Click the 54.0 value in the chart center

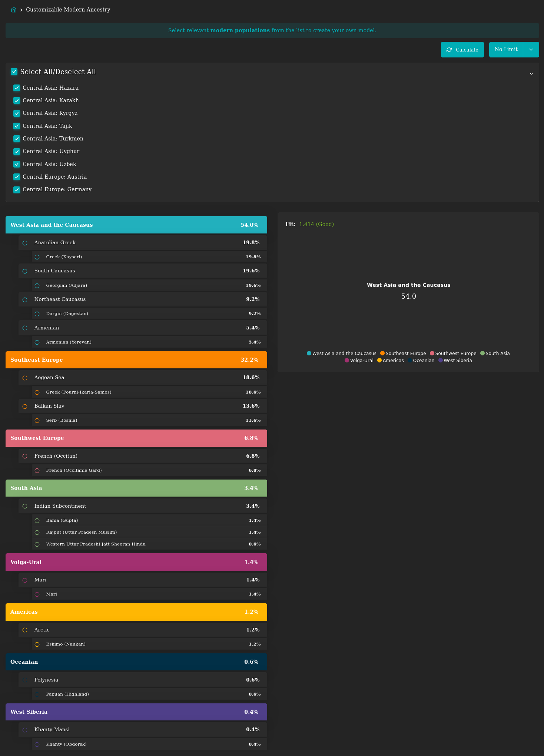pyautogui.click(x=409, y=296)
